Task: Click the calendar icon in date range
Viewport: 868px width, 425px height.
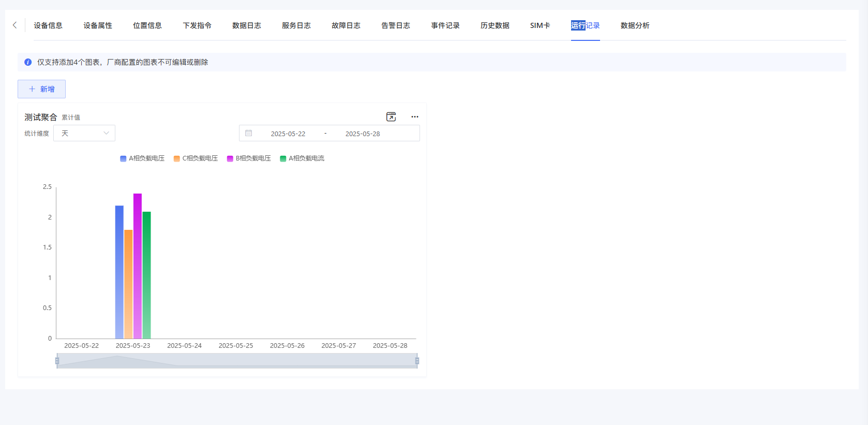Action: tap(249, 134)
